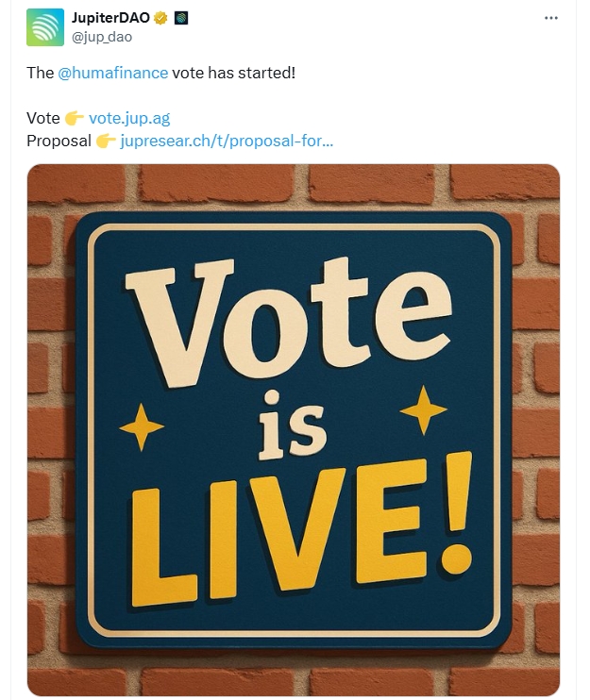The height and width of the screenshot is (700, 590).
Task: Open the @jup_dao handle
Action: [x=102, y=37]
